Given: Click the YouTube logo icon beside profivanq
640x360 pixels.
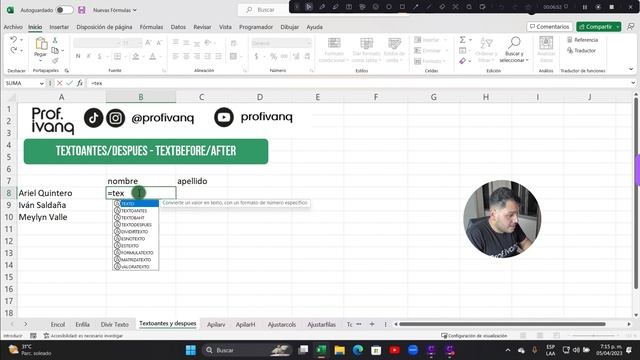Looking at the screenshot, I should (224, 117).
